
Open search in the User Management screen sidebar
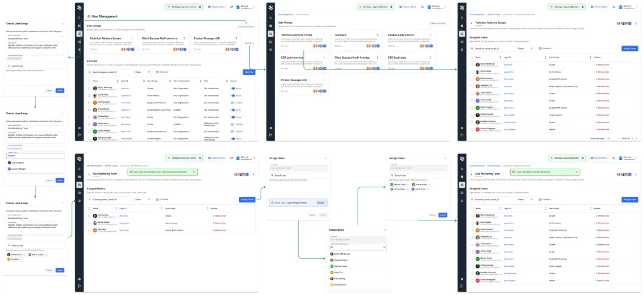click(x=79, y=18)
